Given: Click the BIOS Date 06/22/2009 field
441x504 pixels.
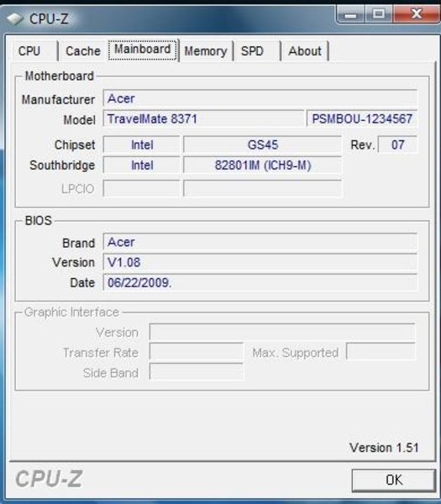Looking at the screenshot, I should 260,282.
